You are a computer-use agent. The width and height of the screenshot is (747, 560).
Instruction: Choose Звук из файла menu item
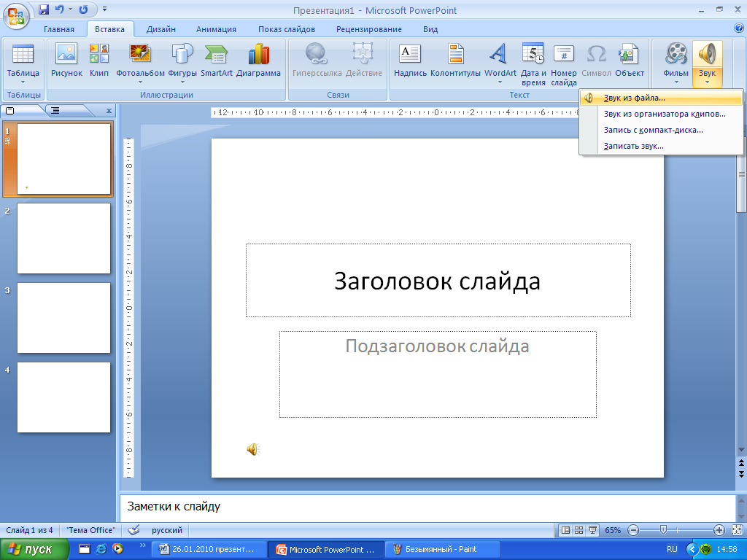pyautogui.click(x=661, y=98)
